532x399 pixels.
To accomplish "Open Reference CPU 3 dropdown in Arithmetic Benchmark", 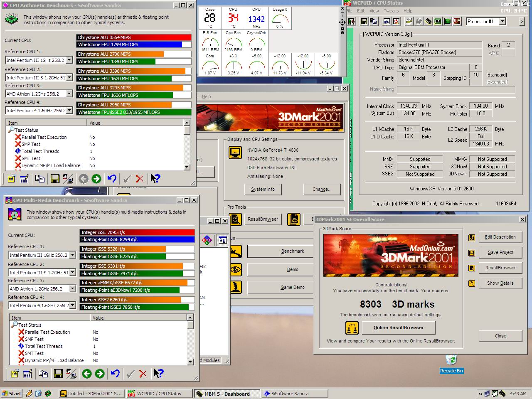I will [x=69, y=94].
